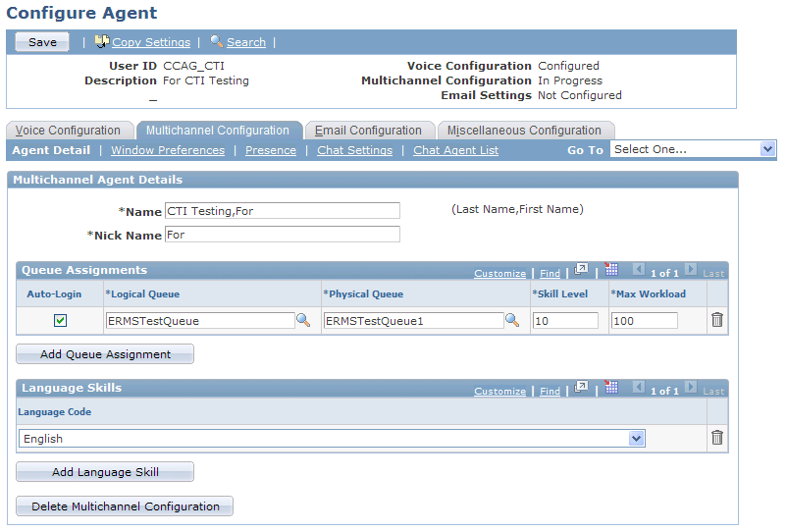Click the Copy Settings icon

[102, 41]
